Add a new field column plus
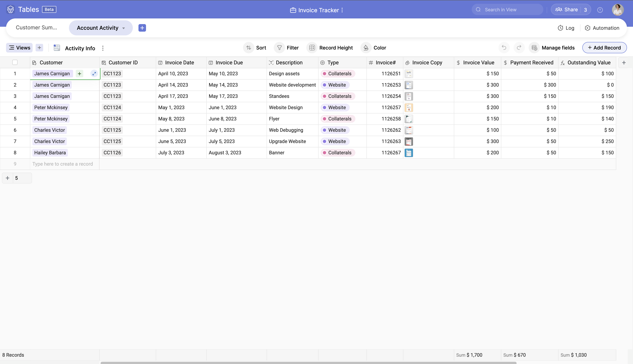This screenshot has width=633, height=364. click(624, 62)
